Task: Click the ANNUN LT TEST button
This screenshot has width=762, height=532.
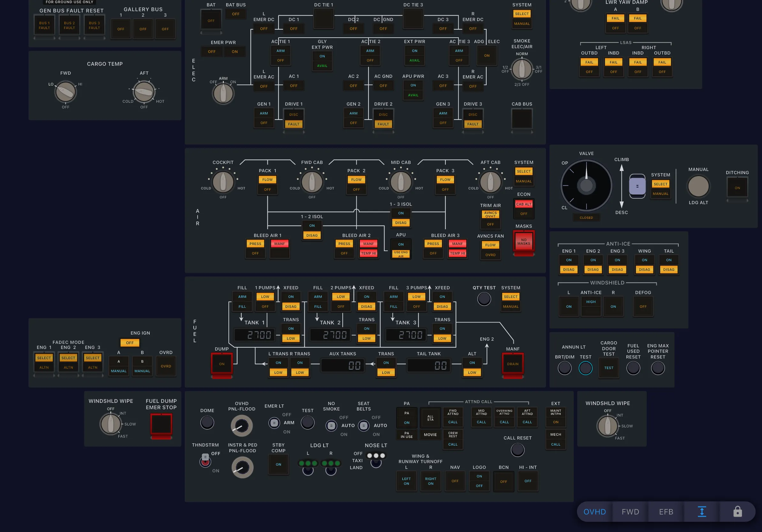Action: click(x=586, y=368)
